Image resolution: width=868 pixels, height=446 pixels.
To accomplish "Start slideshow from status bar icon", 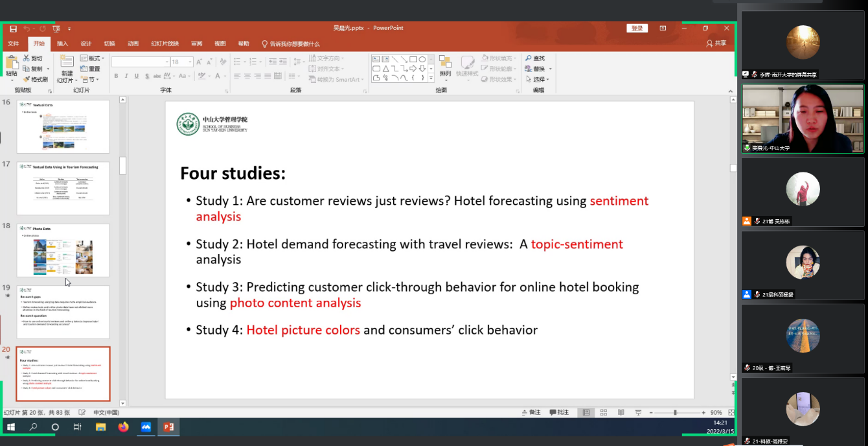I will click(638, 412).
